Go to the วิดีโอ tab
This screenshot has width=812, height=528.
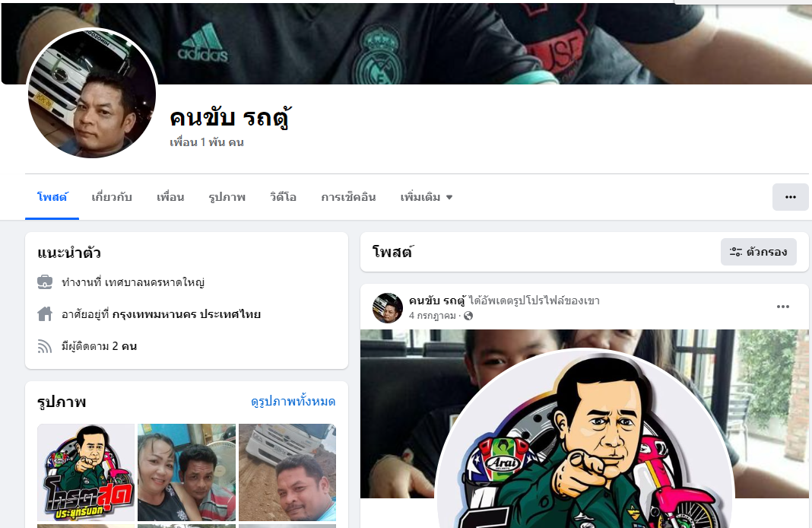(284, 197)
